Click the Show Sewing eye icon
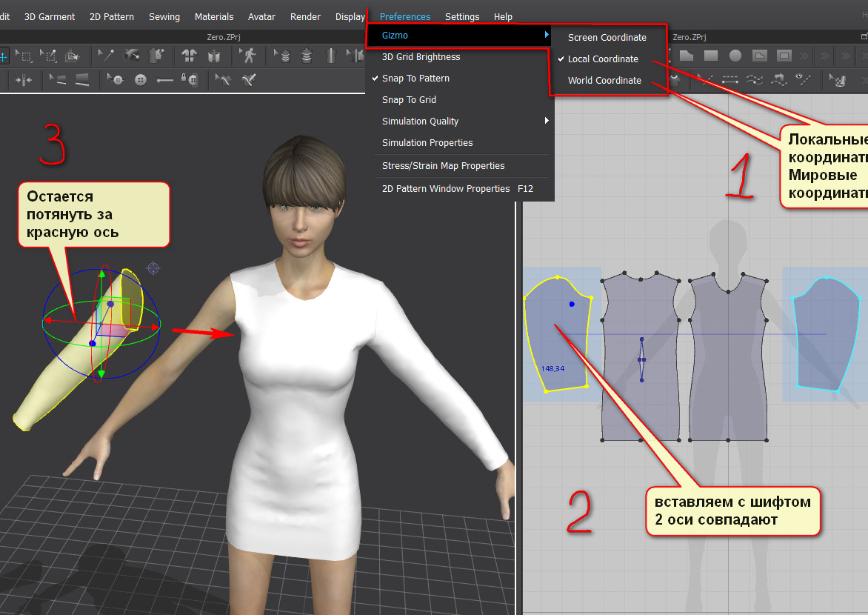The width and height of the screenshot is (868, 615). coord(804,79)
